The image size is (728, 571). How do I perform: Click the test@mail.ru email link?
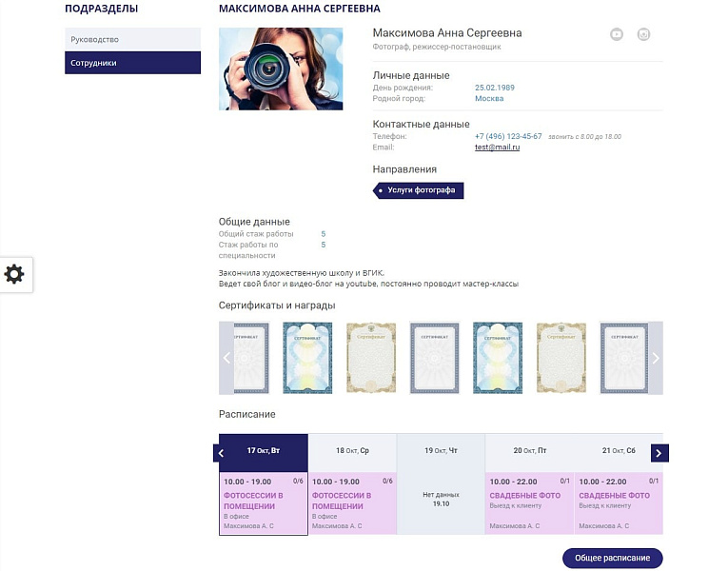pos(497,148)
